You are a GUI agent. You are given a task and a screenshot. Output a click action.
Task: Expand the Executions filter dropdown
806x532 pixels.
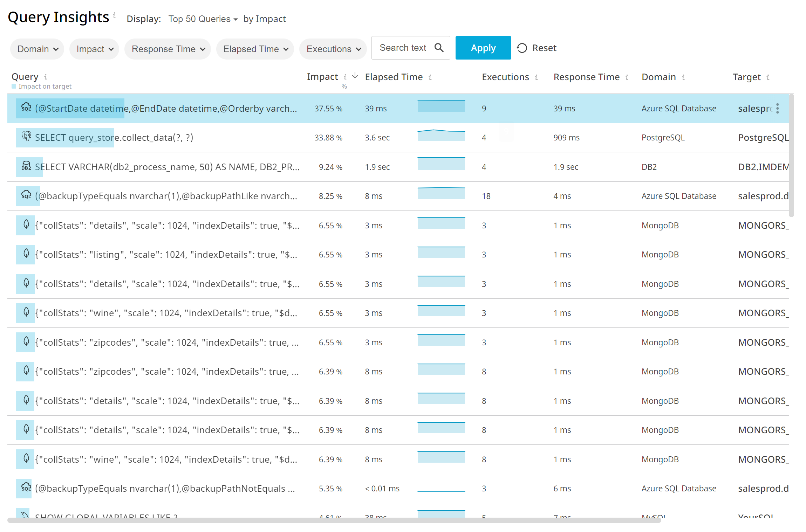click(x=333, y=49)
